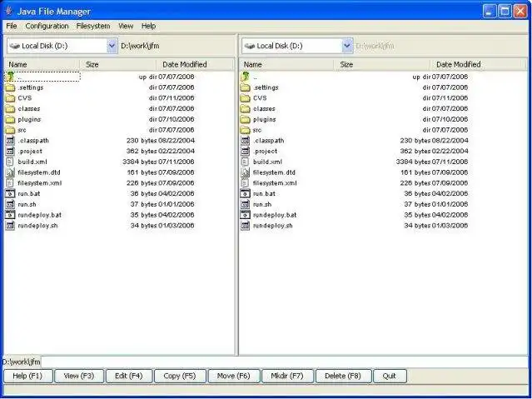Open the View menu

point(126,26)
